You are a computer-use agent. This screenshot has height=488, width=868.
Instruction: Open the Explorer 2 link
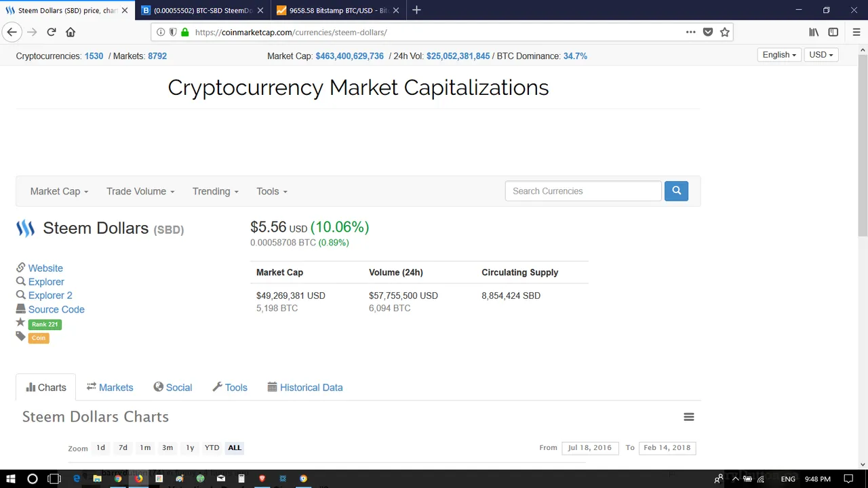pyautogui.click(x=50, y=296)
